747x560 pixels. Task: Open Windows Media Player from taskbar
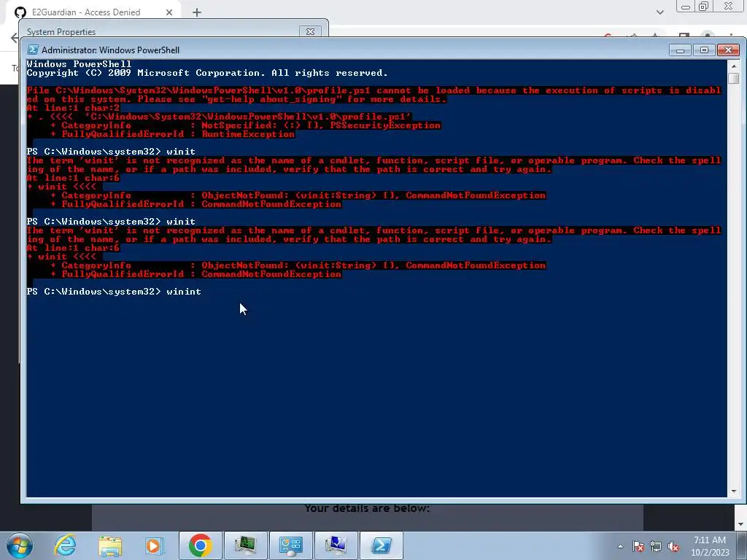(155, 545)
